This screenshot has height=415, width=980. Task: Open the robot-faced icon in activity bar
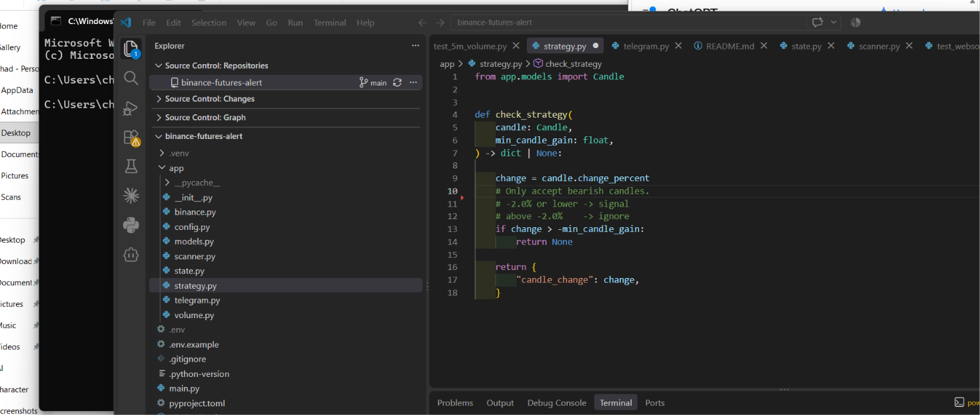coord(131,255)
